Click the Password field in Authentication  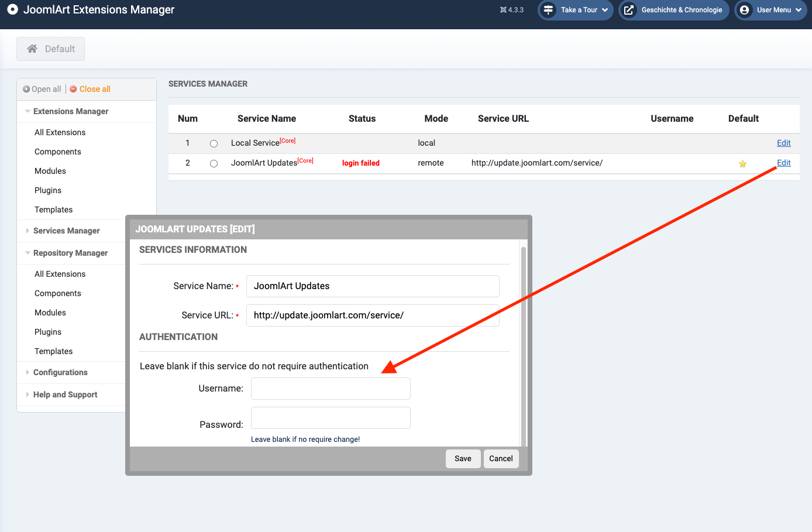click(x=331, y=418)
